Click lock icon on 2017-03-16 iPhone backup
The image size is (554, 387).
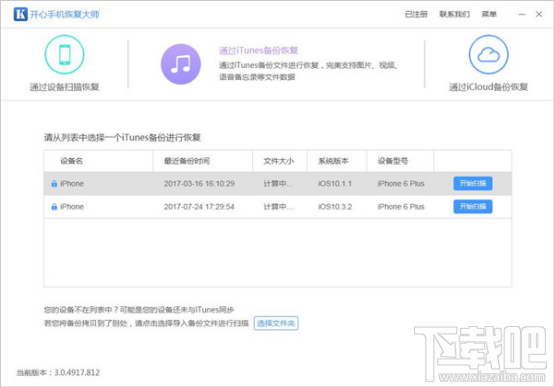click(54, 183)
